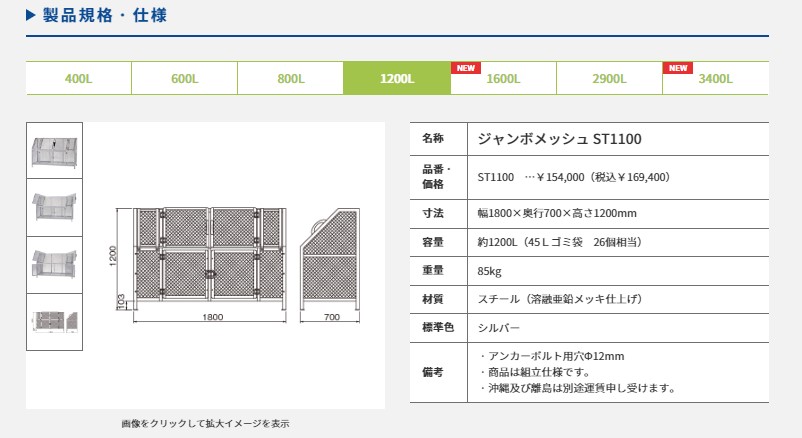Click the 標準色 row label

click(x=438, y=327)
